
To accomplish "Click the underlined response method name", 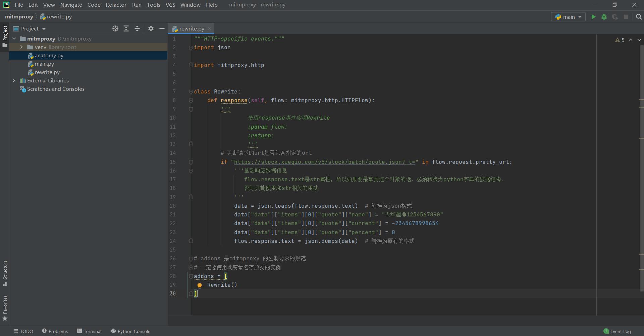I will pos(234,100).
